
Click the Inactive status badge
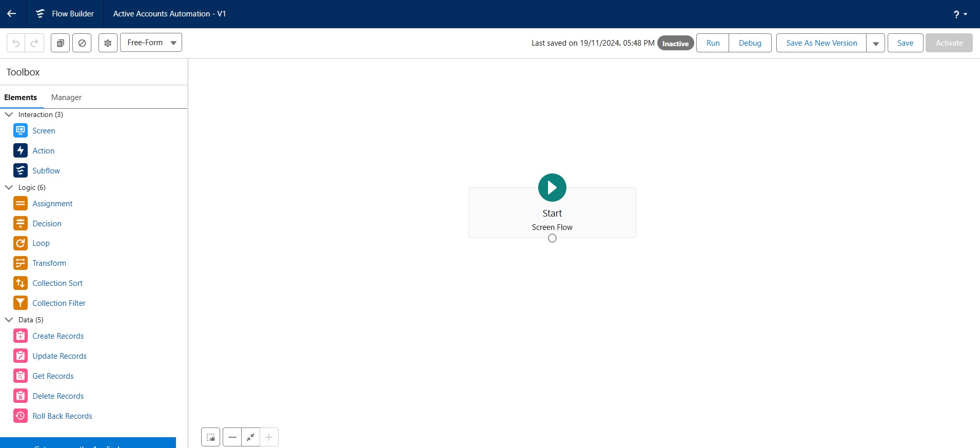click(x=675, y=44)
